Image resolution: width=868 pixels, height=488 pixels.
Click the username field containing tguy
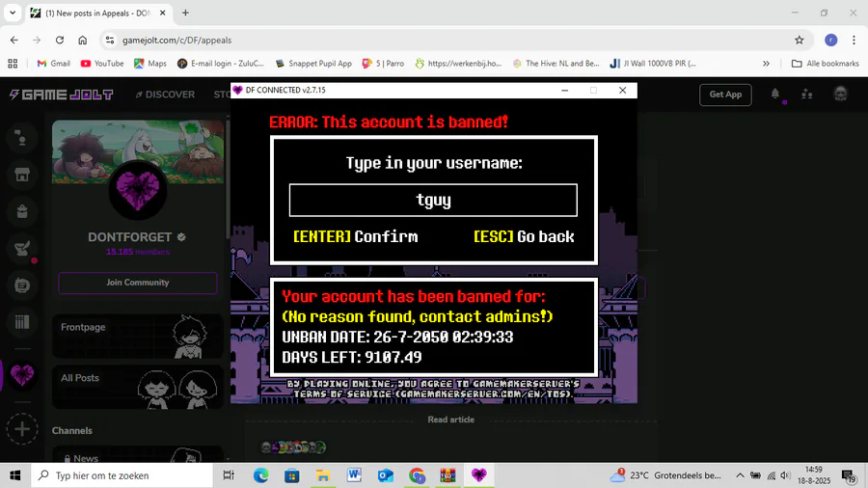433,201
